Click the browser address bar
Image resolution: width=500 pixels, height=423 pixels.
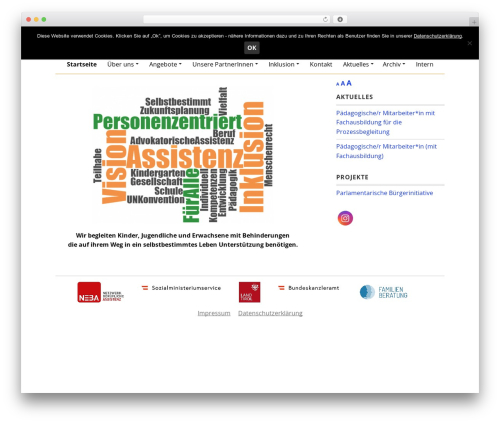click(237, 19)
